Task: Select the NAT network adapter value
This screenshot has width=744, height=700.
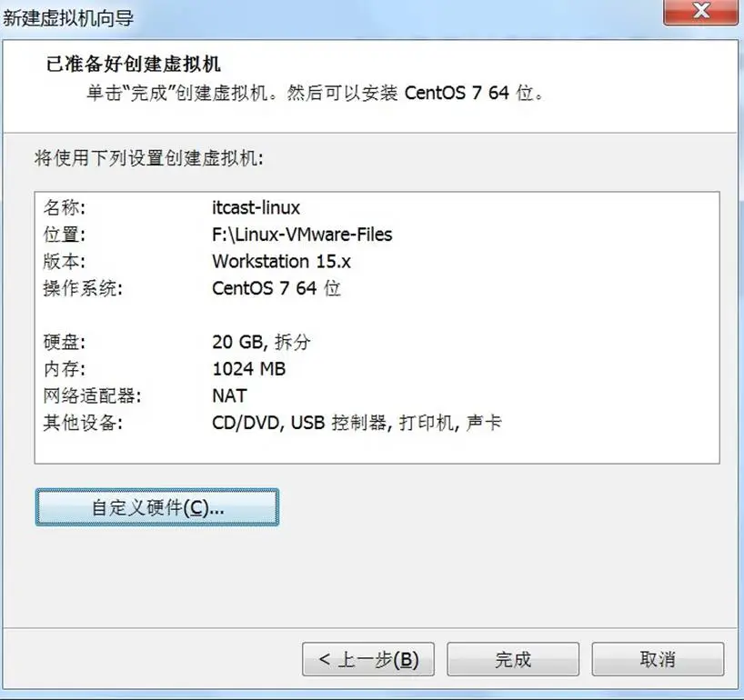Action: 229,395
